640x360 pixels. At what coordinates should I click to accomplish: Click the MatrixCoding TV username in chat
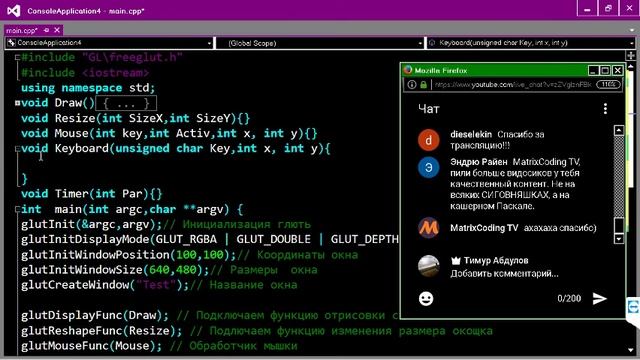pyautogui.click(x=484, y=228)
